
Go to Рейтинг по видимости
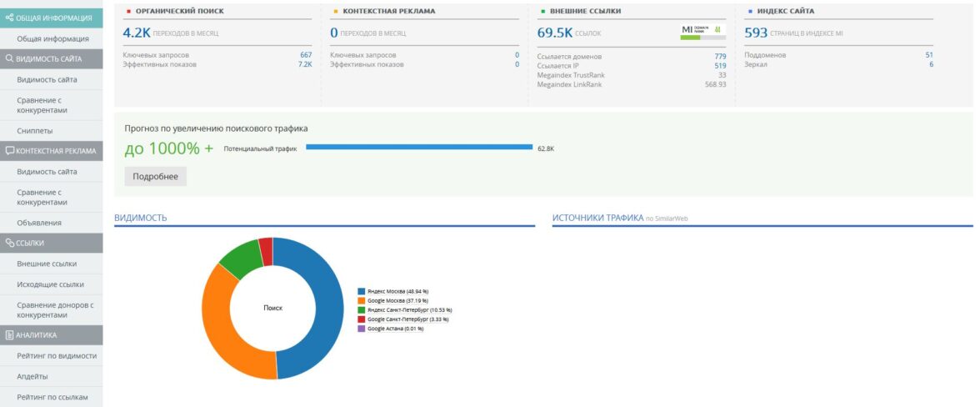(x=57, y=356)
